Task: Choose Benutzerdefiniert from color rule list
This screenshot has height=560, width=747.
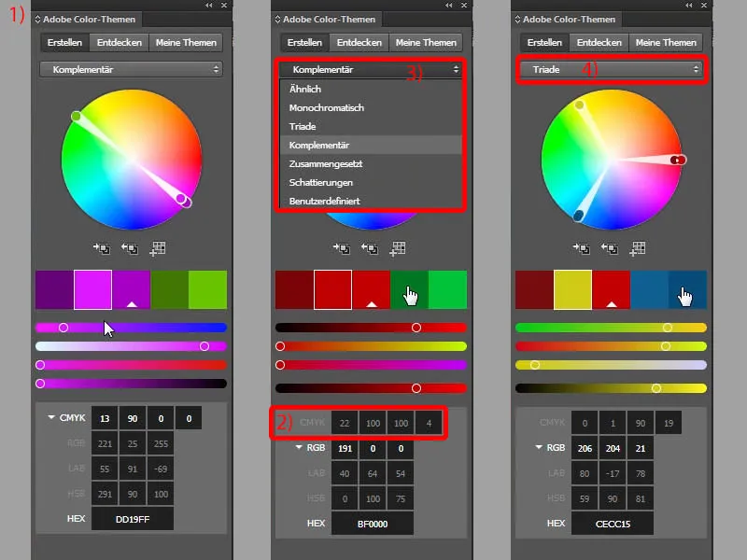Action: 371,201
